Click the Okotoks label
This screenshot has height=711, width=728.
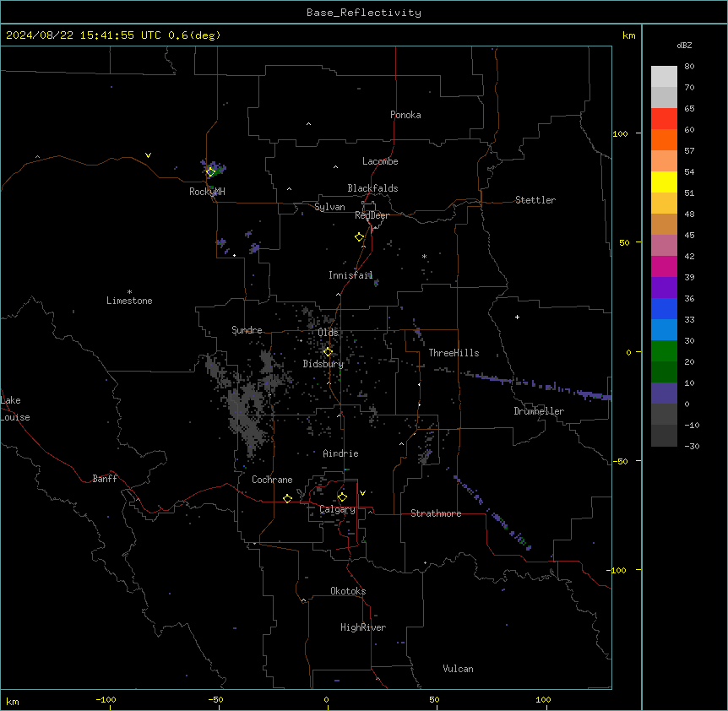348,591
